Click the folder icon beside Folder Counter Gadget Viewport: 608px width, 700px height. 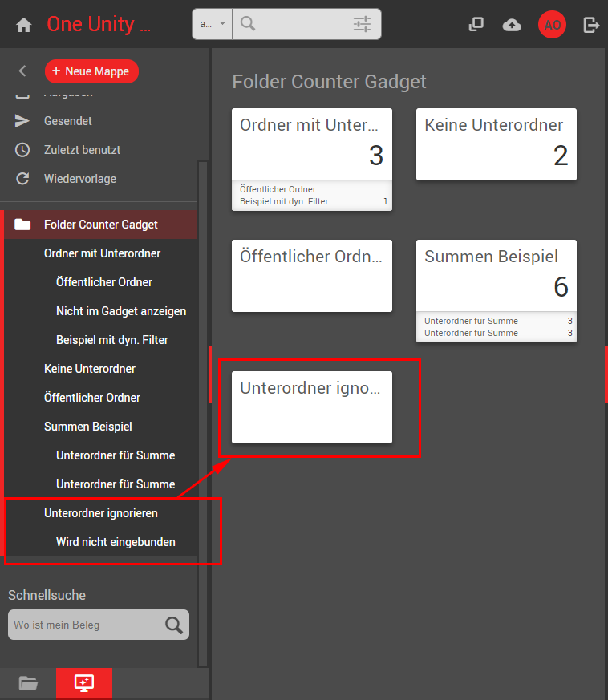(22, 224)
